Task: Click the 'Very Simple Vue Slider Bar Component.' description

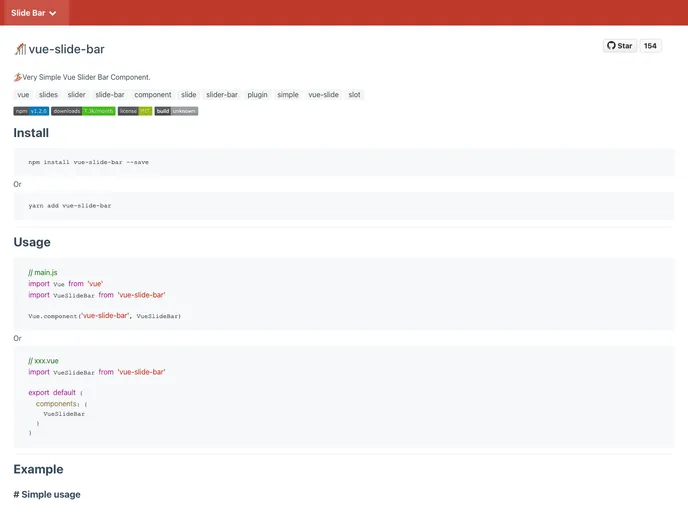Action: point(86,77)
